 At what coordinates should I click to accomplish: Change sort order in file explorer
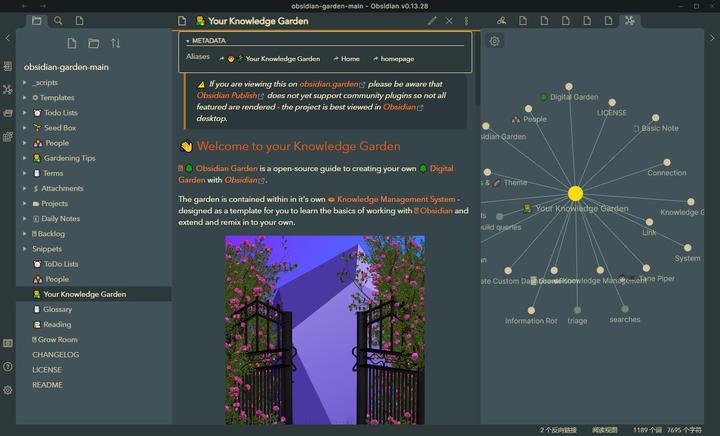click(x=115, y=43)
